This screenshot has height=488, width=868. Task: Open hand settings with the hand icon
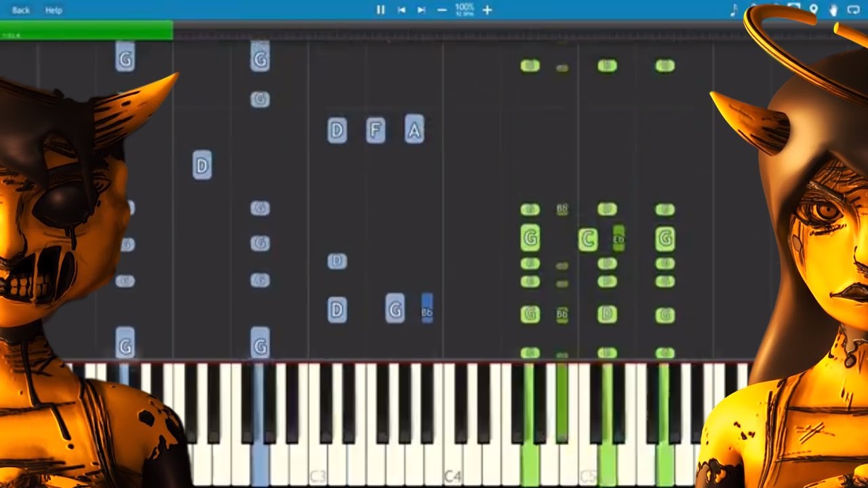833,9
